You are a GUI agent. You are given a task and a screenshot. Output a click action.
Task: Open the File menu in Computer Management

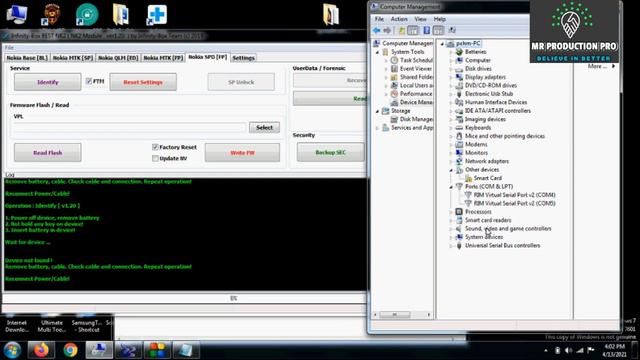379,19
